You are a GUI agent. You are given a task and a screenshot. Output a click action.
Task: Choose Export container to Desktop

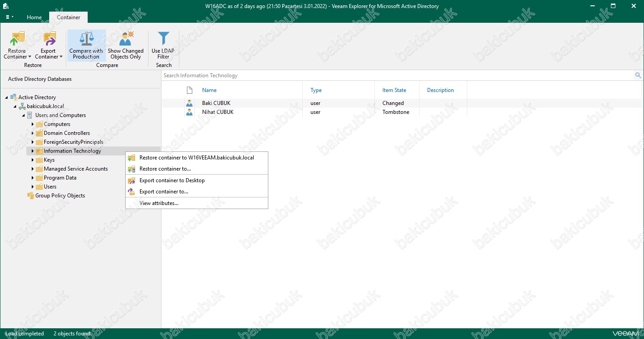pos(197,180)
